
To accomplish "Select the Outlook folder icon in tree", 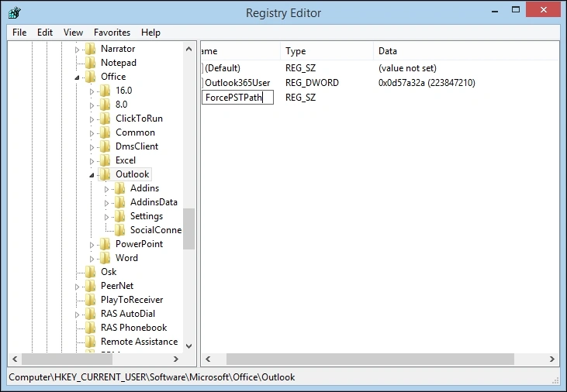I will pos(105,174).
